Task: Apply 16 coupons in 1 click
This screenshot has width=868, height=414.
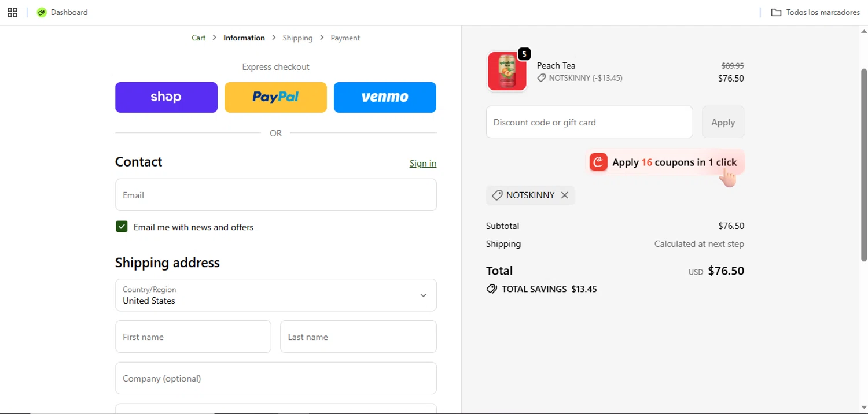Action: [665, 162]
